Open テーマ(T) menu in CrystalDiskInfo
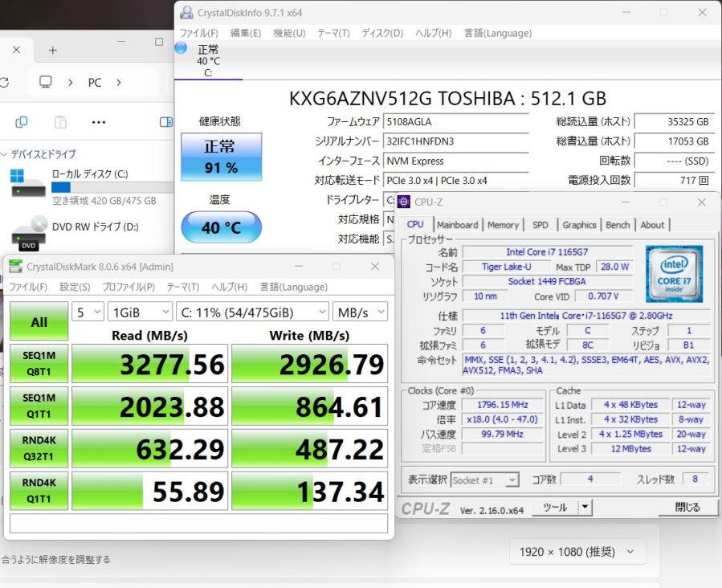 pos(333,33)
